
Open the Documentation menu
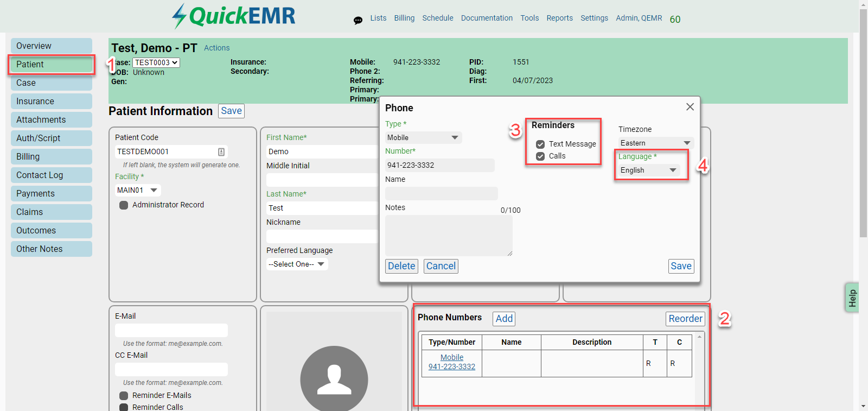pyautogui.click(x=487, y=18)
